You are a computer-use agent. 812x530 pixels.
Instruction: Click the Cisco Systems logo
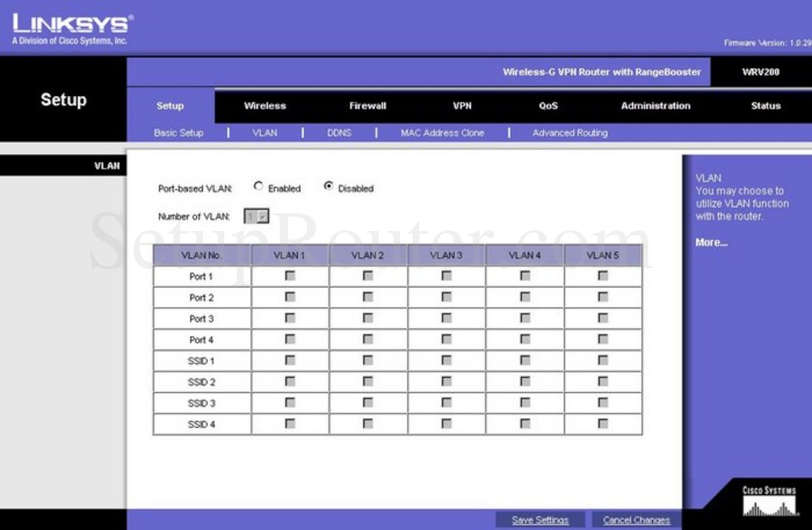click(768, 501)
